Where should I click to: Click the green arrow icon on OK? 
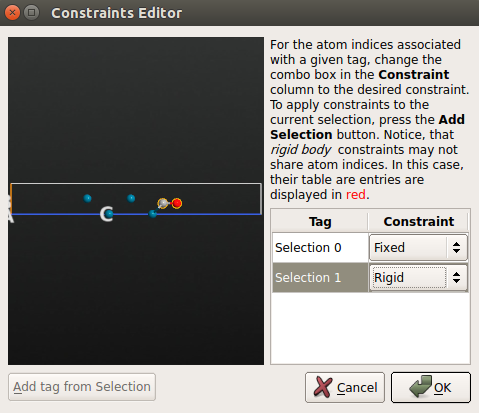coord(421,387)
